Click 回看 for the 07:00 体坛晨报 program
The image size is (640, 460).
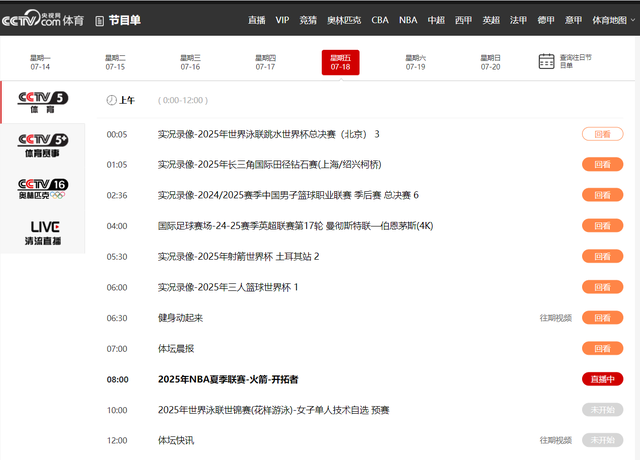pos(602,349)
